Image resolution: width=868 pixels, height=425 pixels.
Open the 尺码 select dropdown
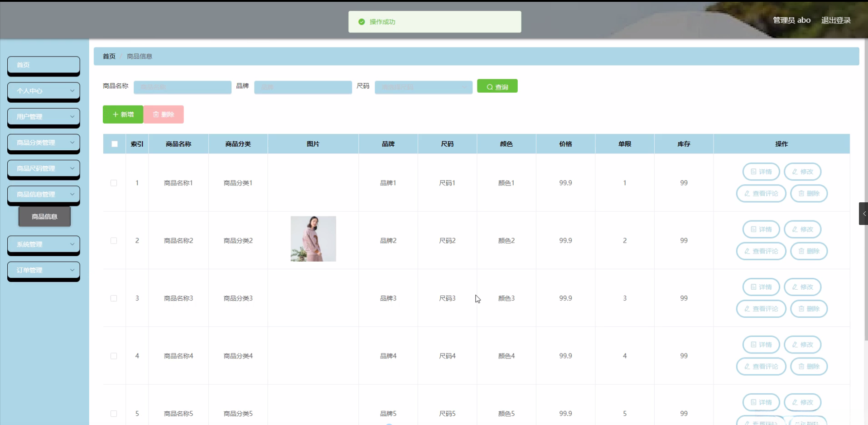click(424, 87)
